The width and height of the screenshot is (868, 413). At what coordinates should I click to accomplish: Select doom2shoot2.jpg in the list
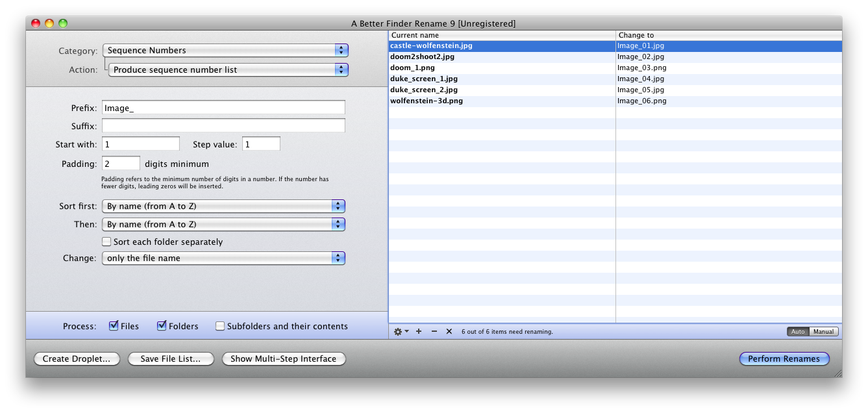(502, 57)
